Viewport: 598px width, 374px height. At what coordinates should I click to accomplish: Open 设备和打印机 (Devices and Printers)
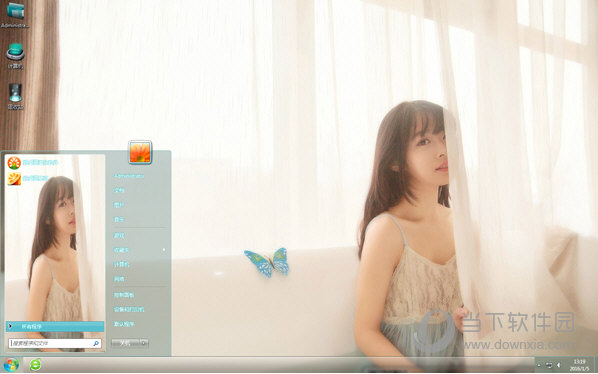[129, 309]
